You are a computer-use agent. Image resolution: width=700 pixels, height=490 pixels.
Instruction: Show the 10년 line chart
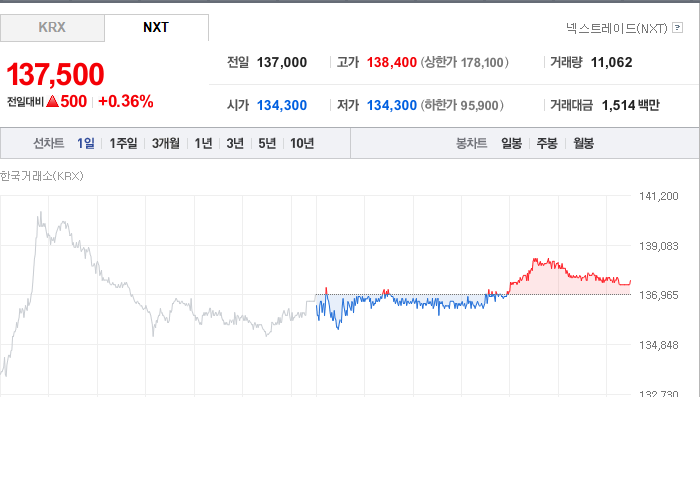(x=302, y=143)
